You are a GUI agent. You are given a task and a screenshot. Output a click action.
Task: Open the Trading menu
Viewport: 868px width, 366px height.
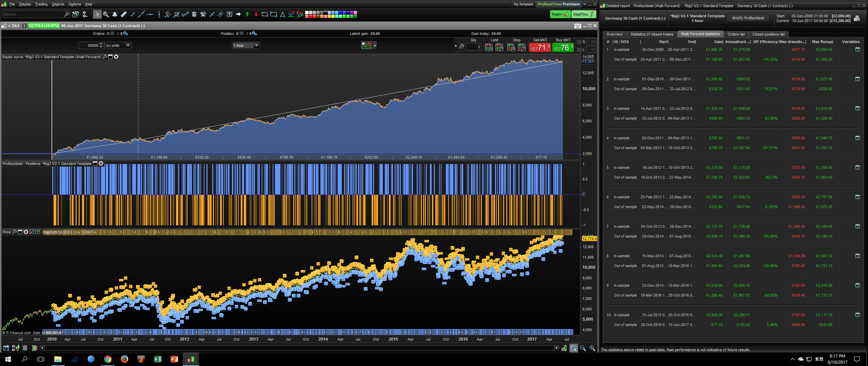[41, 4]
